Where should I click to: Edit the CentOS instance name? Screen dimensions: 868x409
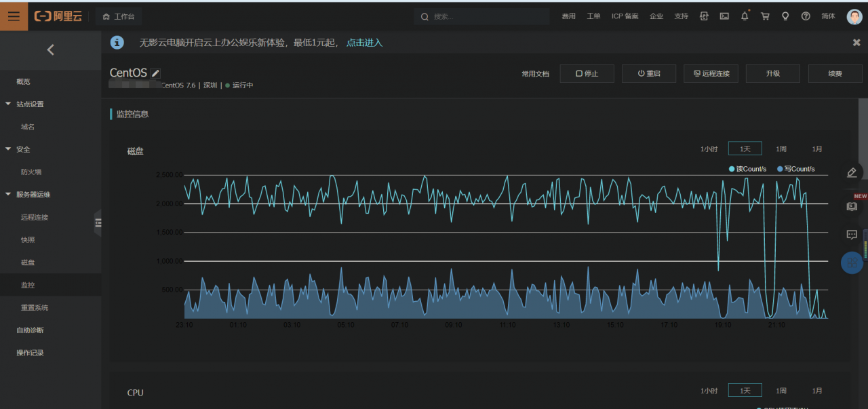tap(155, 73)
